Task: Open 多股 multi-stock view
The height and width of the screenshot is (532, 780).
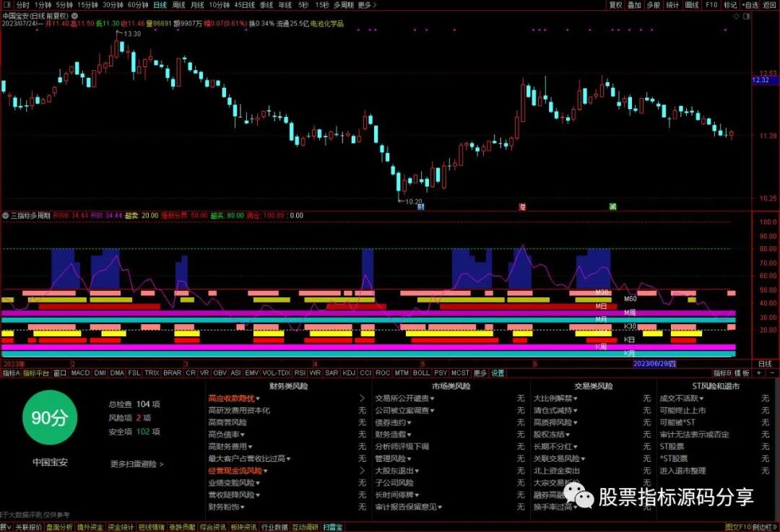Action: pyautogui.click(x=653, y=4)
